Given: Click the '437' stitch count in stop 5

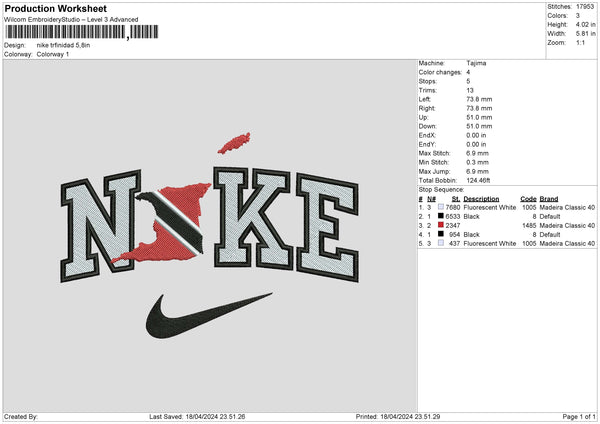Looking at the screenshot, I should pos(454,243).
